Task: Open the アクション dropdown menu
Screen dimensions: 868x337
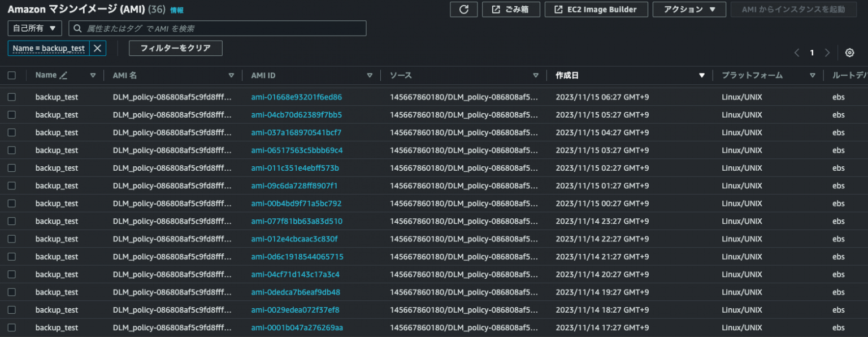Action: 689,9
